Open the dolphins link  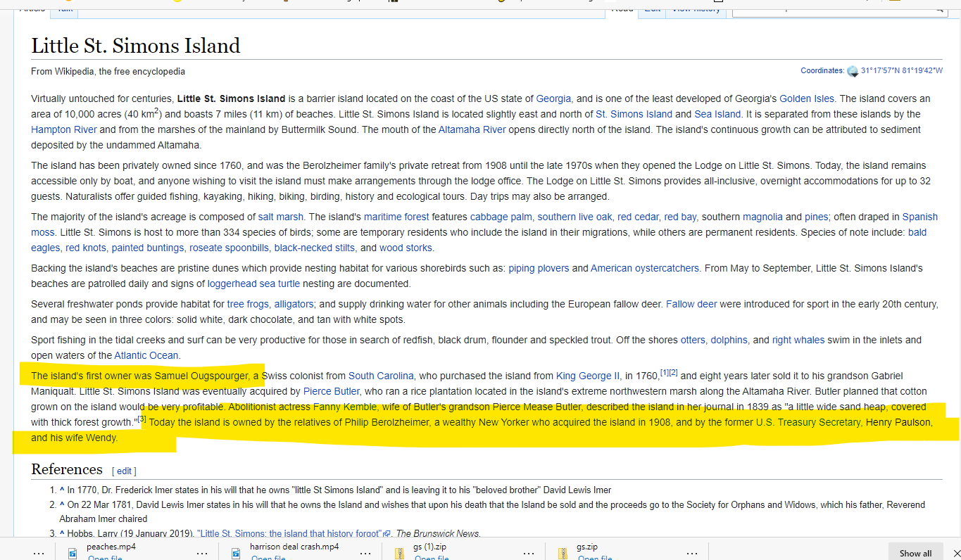tap(730, 340)
